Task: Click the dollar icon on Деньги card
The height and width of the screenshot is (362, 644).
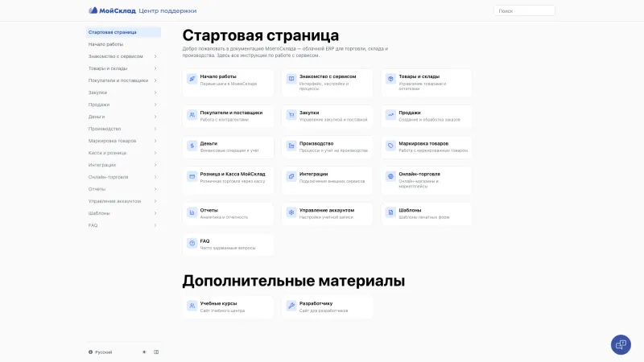Action: [x=192, y=146]
